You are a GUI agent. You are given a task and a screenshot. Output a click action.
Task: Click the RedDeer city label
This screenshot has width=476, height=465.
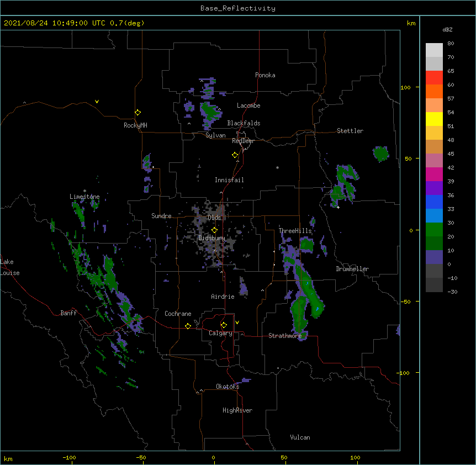243,141
